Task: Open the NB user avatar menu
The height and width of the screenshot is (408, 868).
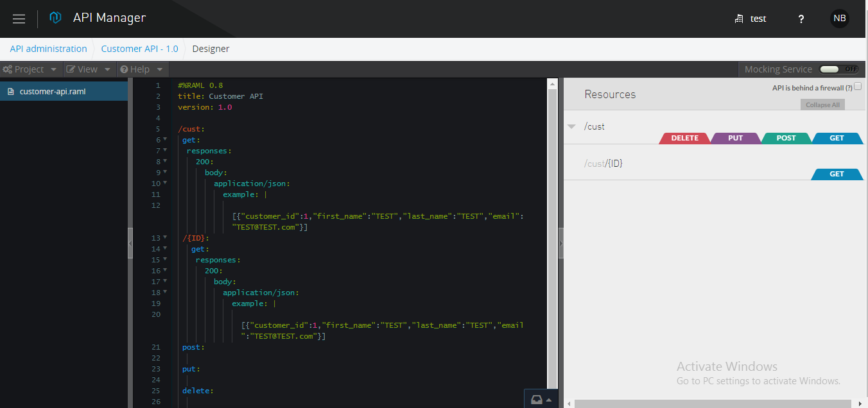Action: point(839,19)
